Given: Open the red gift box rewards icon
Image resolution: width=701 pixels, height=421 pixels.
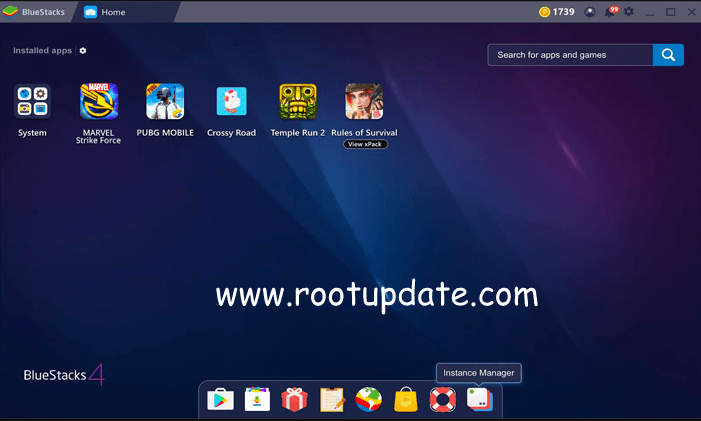Looking at the screenshot, I should (294, 399).
